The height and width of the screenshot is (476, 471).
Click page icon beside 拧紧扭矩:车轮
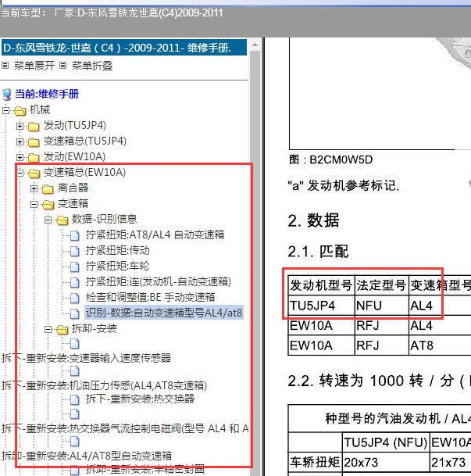click(x=75, y=267)
